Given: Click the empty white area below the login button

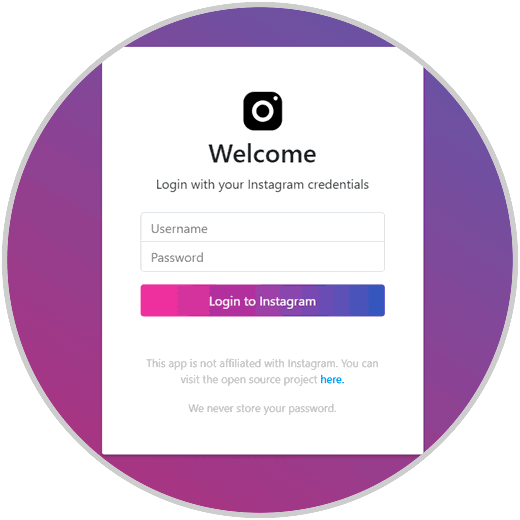Looking at the screenshot, I should point(263,337).
